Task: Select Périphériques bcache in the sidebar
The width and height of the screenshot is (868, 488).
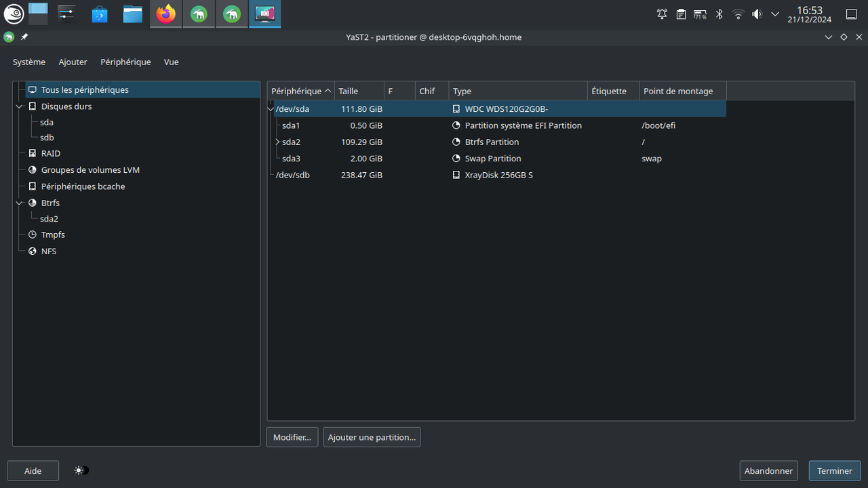Action: tap(83, 186)
